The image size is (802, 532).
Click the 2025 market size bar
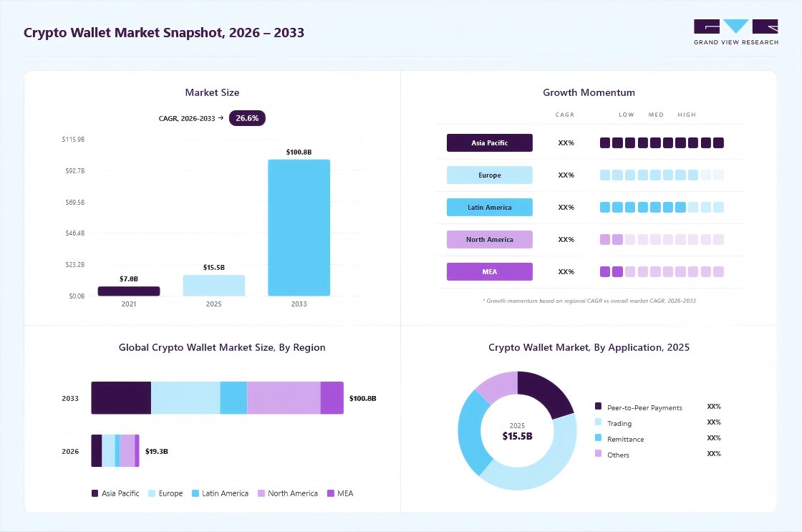coord(214,286)
